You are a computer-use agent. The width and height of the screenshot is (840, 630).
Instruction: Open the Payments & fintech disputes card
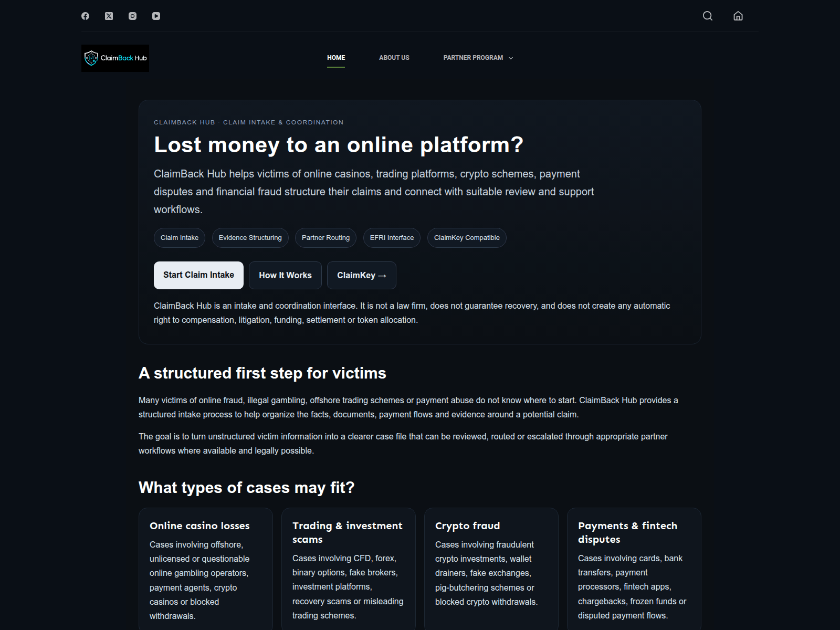pyautogui.click(x=634, y=569)
